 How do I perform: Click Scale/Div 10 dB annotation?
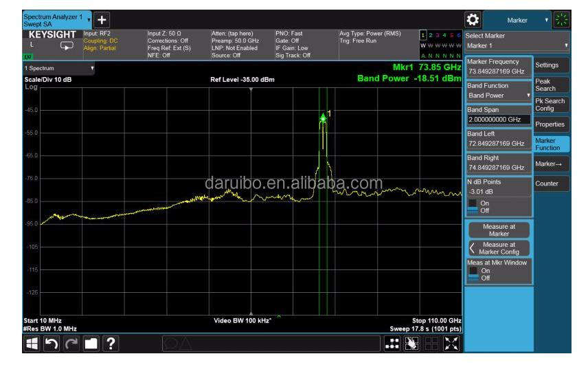(48, 80)
